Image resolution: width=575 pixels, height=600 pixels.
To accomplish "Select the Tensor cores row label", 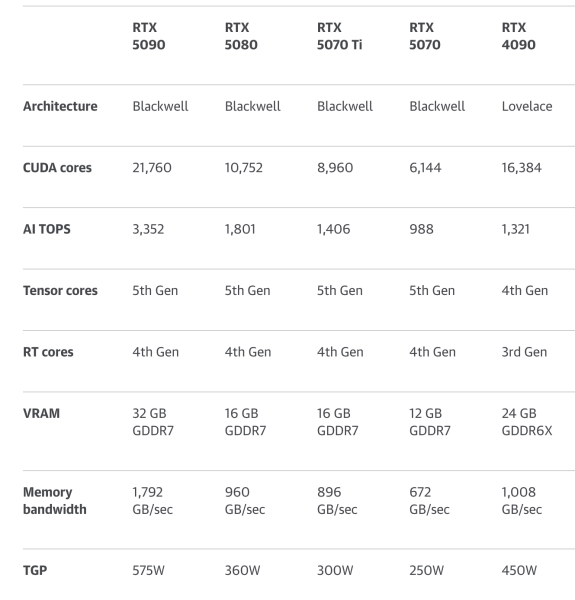I will tap(60, 290).
